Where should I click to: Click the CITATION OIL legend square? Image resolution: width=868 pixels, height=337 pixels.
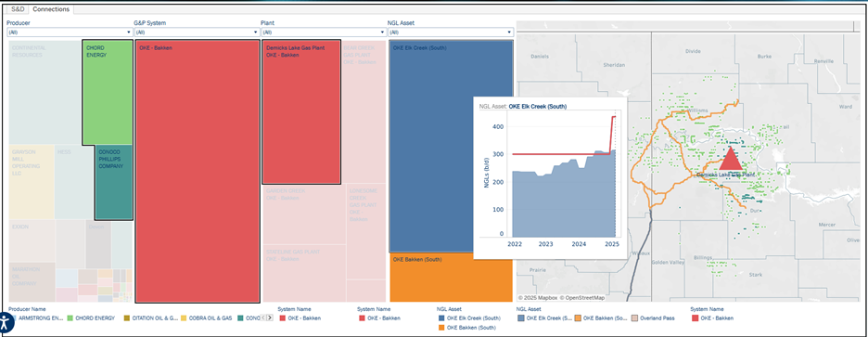pyautogui.click(x=127, y=318)
